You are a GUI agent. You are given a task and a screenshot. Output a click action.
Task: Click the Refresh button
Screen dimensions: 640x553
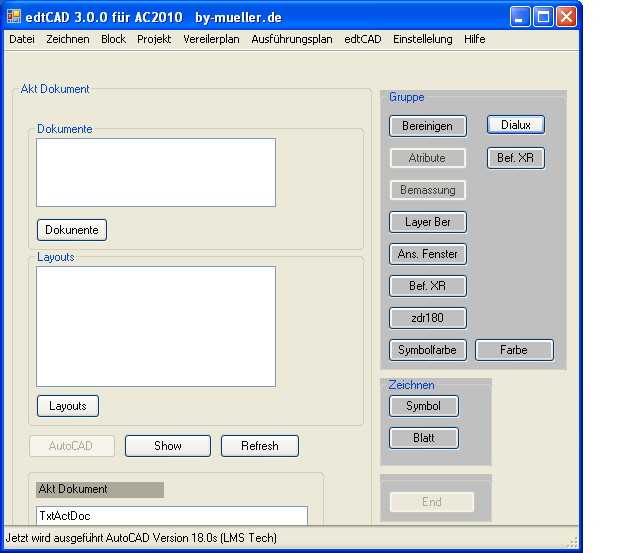(x=259, y=446)
